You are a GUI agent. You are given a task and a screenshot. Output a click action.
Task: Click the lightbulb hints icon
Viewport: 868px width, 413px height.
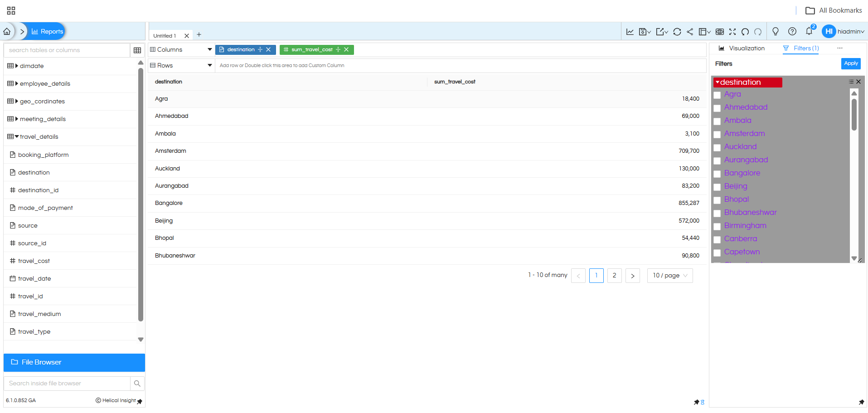click(776, 31)
